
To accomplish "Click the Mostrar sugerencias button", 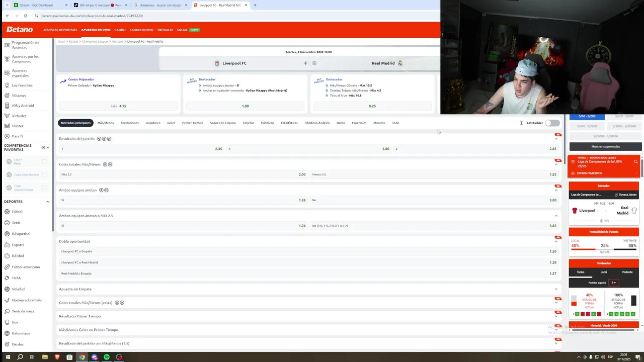I will click(x=605, y=146).
